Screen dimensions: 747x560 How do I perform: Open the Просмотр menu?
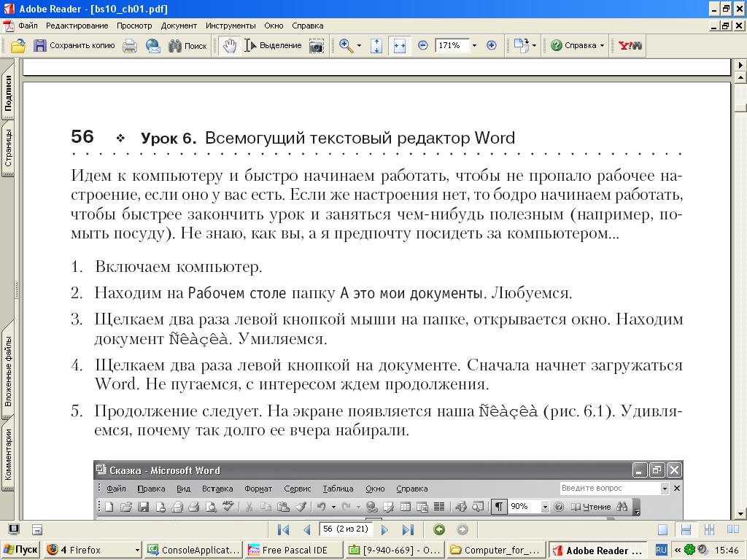[x=134, y=26]
